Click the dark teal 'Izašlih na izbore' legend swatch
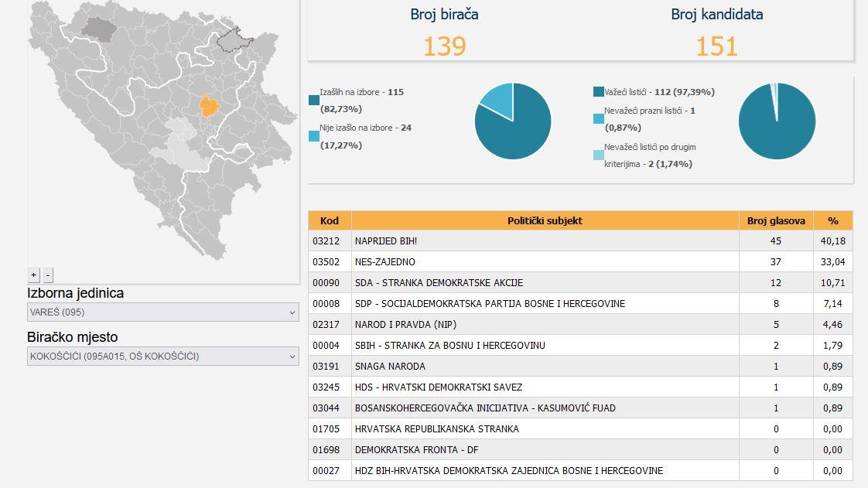Image resolution: width=868 pixels, height=488 pixels. pos(314,100)
